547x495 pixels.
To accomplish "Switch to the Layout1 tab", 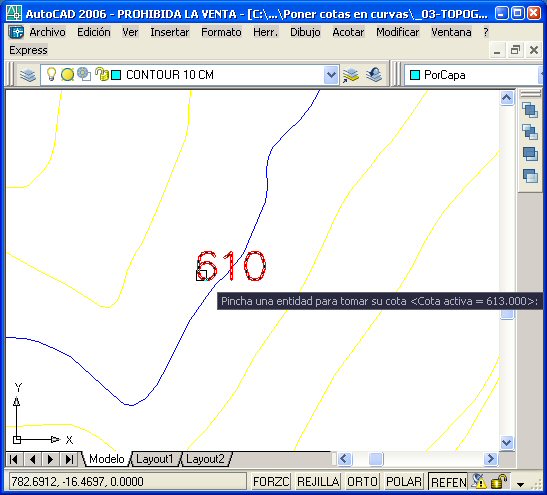I will click(154, 459).
